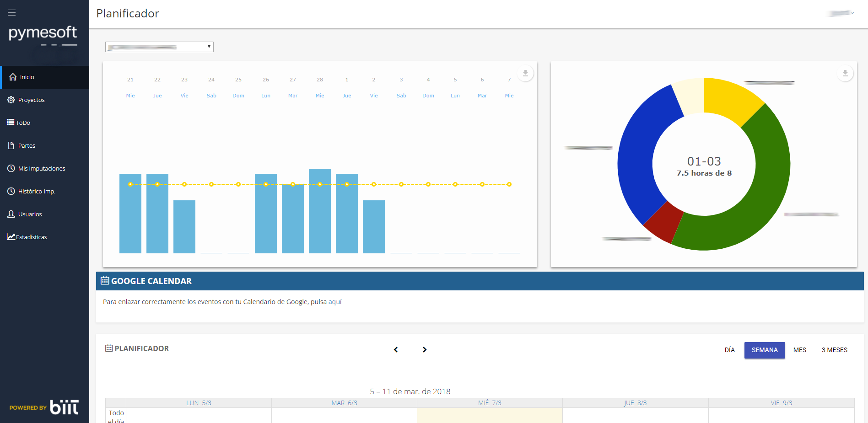The height and width of the screenshot is (423, 868).
Task: Switch planner to 3 MESES view
Action: click(834, 350)
